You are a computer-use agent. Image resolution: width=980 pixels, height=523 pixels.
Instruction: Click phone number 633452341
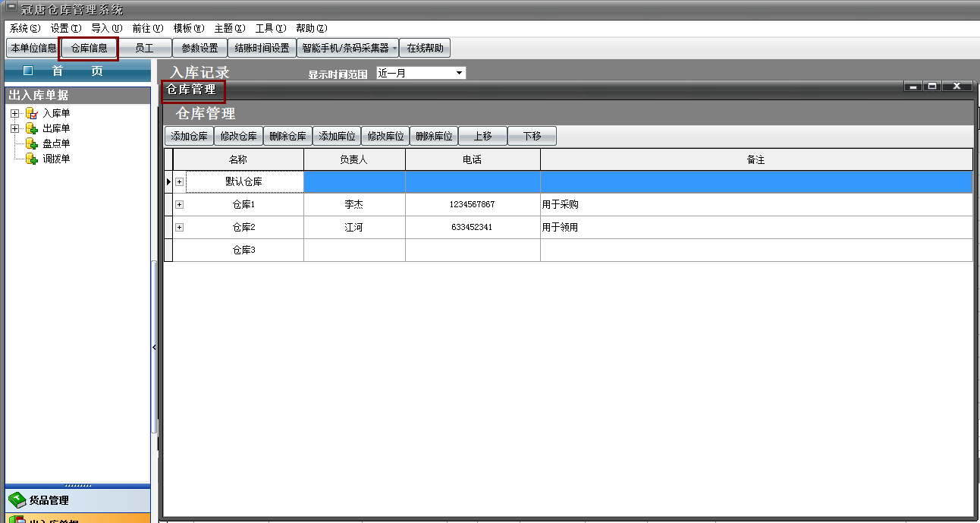coord(472,228)
